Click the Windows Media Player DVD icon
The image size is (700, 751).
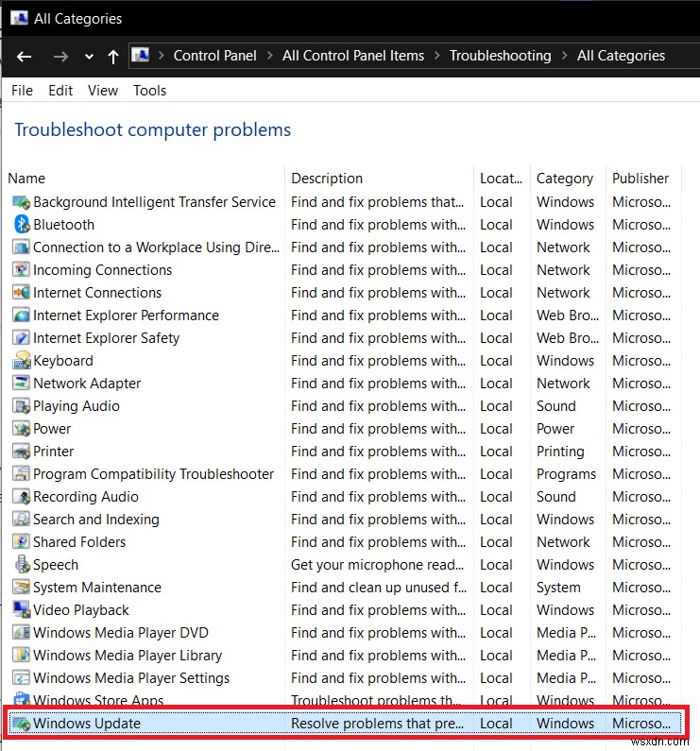point(21,633)
